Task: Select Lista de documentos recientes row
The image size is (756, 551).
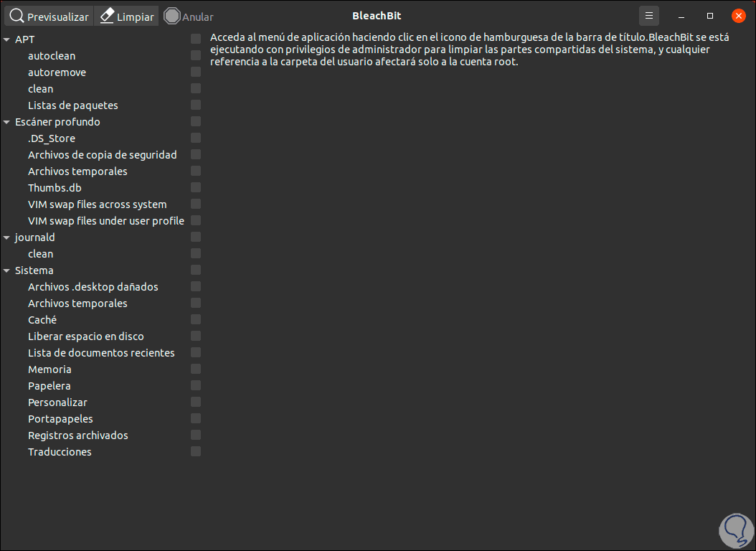Action: pos(101,353)
